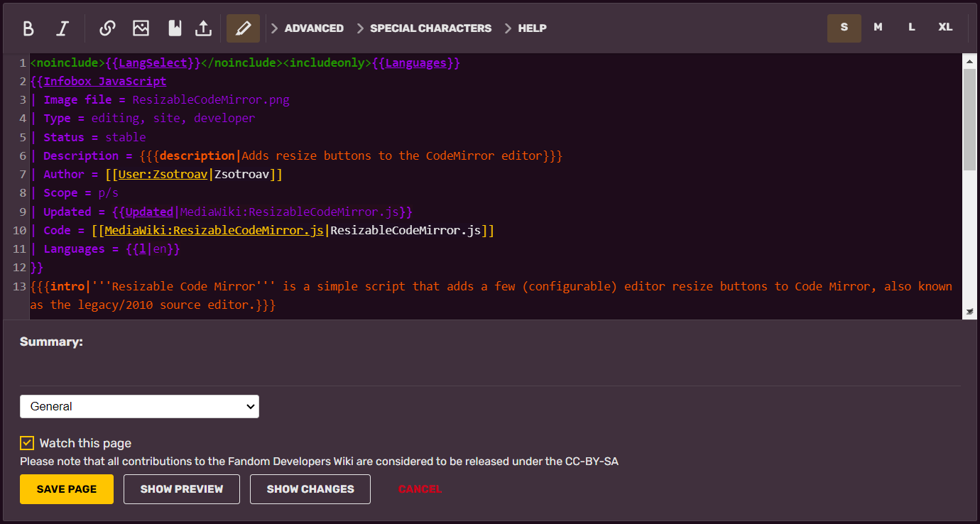Screen dimensions: 980x524
Task: Click the 'Resizable Code Mirror' intro text
Action: (x=183, y=286)
